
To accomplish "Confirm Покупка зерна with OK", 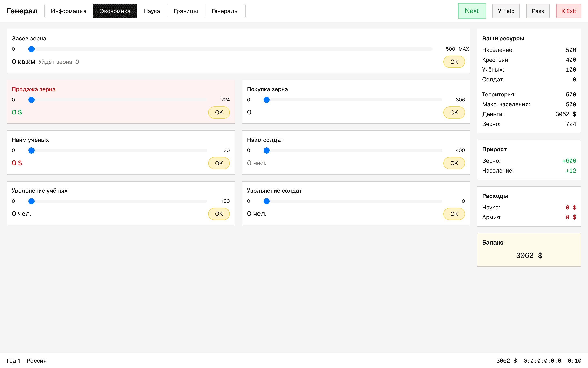I will pos(454,112).
